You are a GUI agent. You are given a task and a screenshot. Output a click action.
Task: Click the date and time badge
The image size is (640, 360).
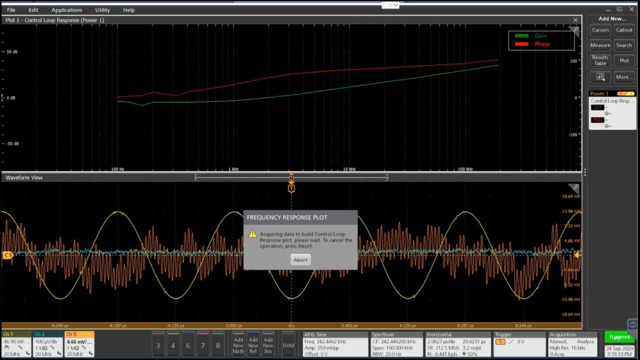tap(619, 351)
